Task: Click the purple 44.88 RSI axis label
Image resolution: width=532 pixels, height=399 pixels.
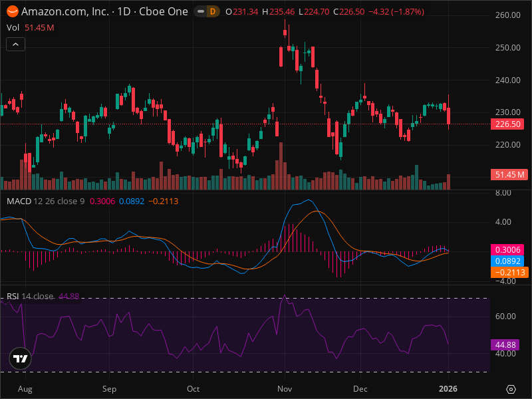Action: coord(505,345)
